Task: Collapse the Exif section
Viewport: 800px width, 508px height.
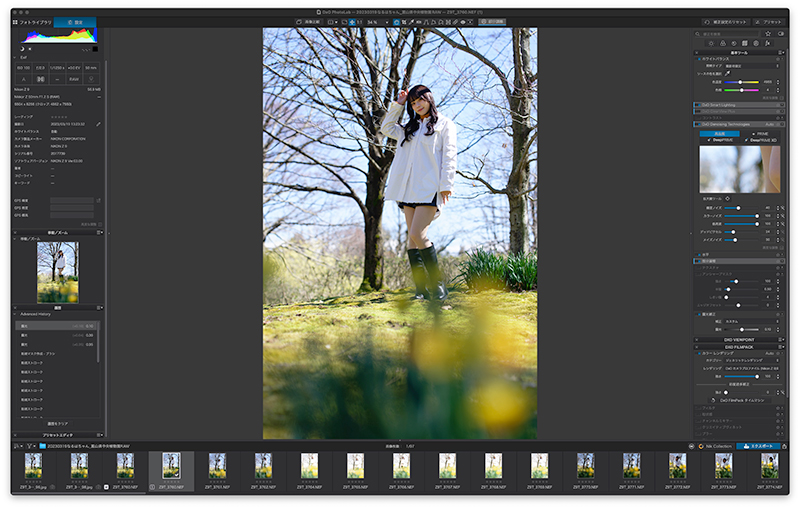Action: tap(15, 57)
